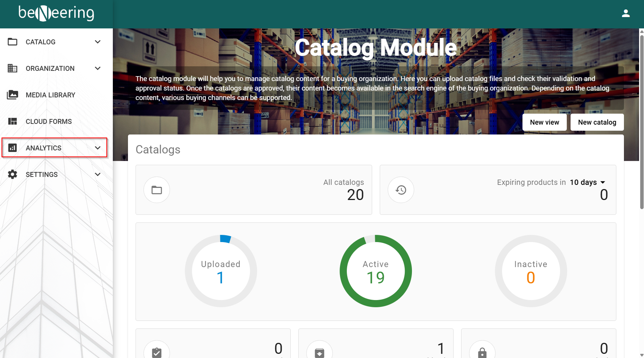Open the Media Library menu item
Screen dimensions: 644x358
[x=50, y=95]
